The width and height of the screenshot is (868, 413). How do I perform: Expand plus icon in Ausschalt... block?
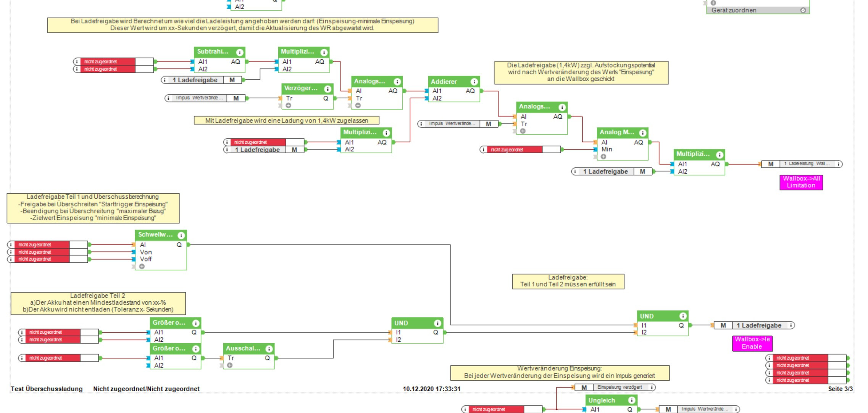(230, 365)
